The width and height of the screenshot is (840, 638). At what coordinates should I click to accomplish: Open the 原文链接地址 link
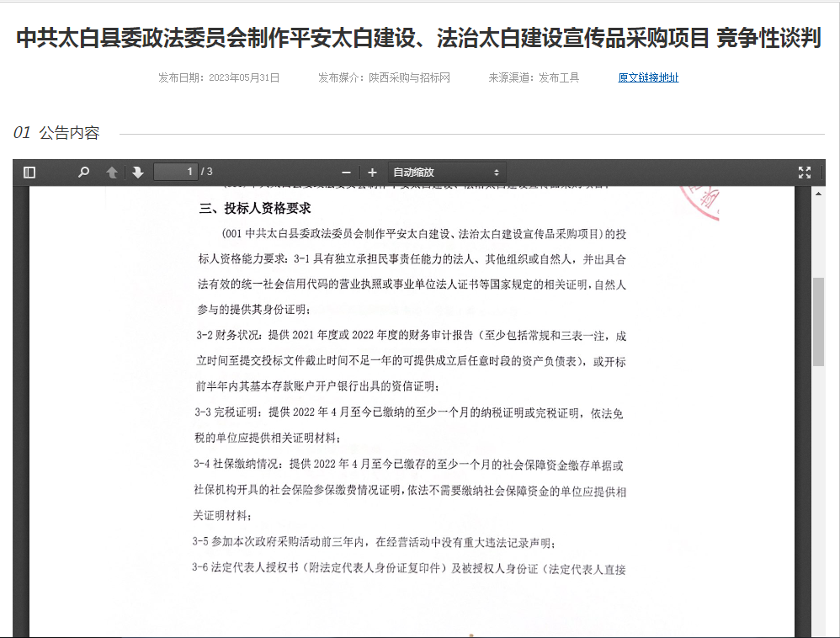(648, 77)
